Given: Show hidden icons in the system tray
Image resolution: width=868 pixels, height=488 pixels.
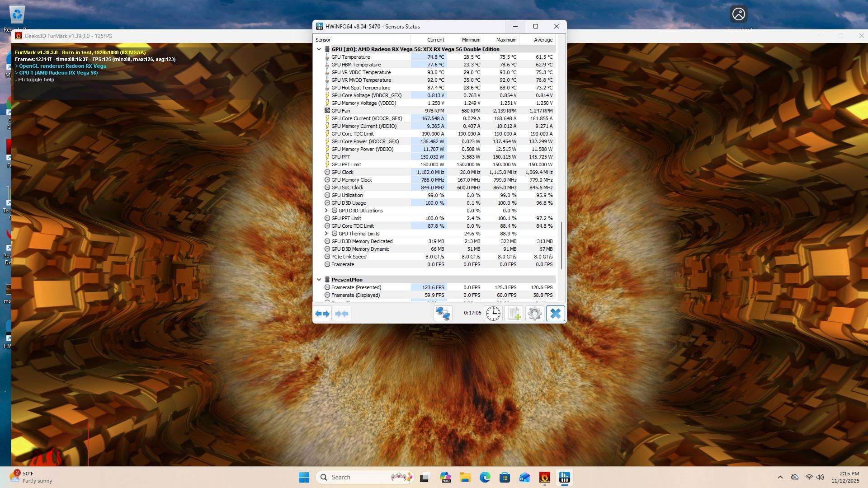Looking at the screenshot, I should (780, 477).
